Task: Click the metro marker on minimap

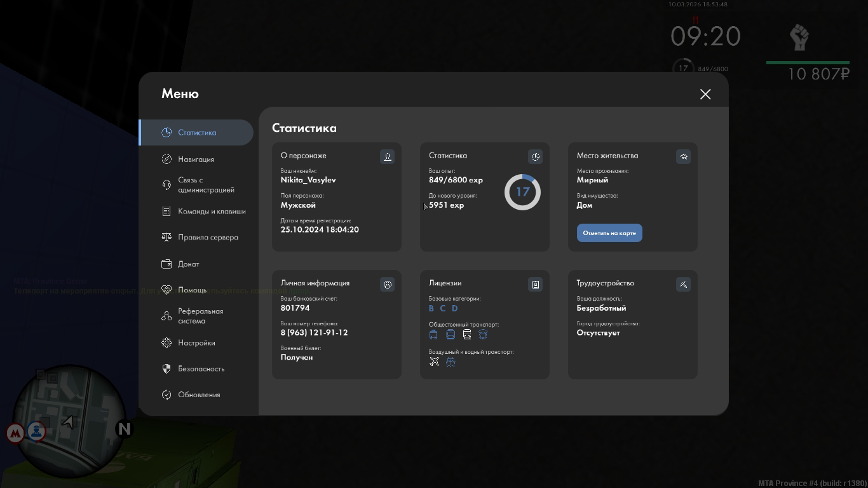Action: click(x=15, y=433)
